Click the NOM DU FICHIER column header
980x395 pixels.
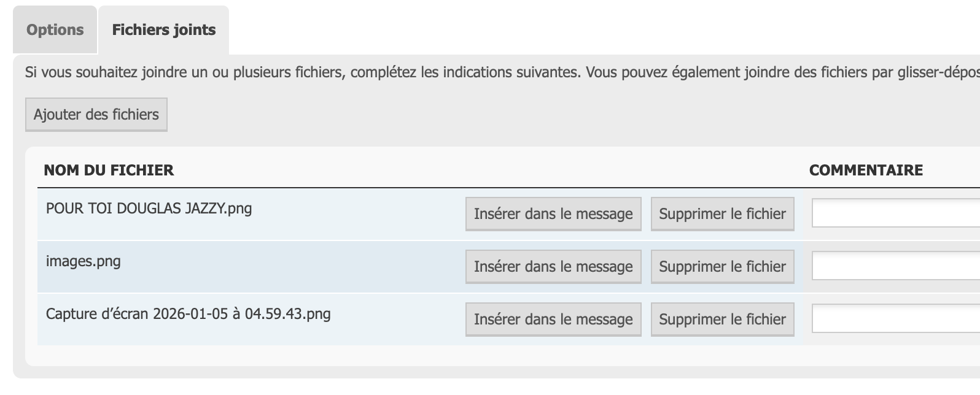(109, 170)
